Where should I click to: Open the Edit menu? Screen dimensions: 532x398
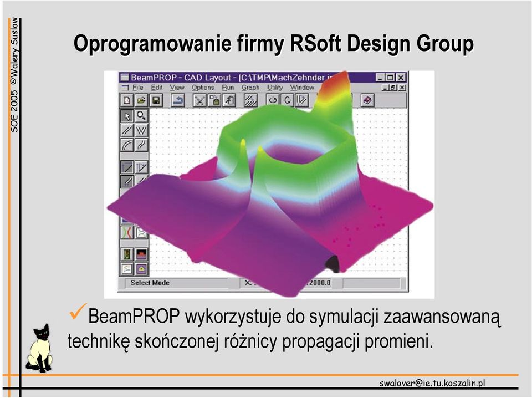[x=157, y=88]
